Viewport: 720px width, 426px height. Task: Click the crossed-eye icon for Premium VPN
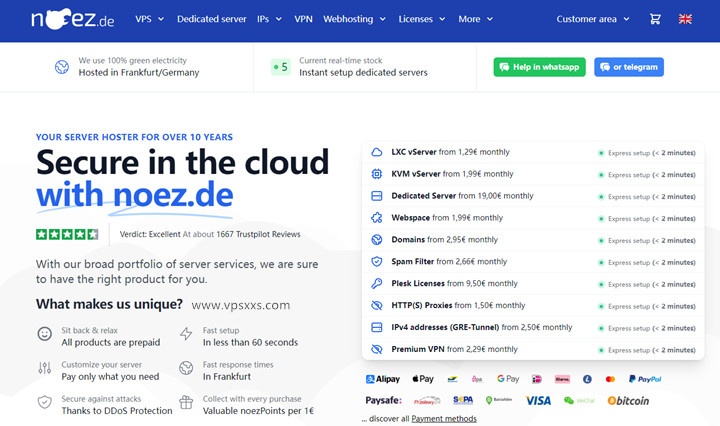tap(377, 349)
